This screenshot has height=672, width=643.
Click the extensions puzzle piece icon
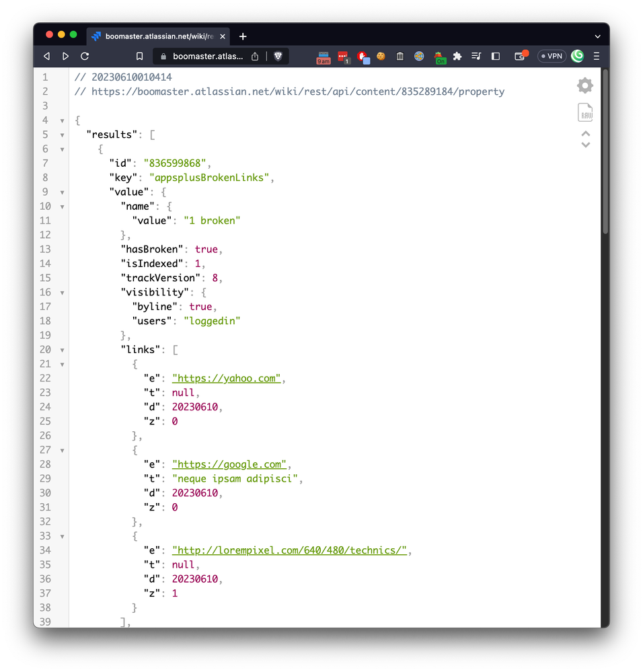click(x=457, y=57)
